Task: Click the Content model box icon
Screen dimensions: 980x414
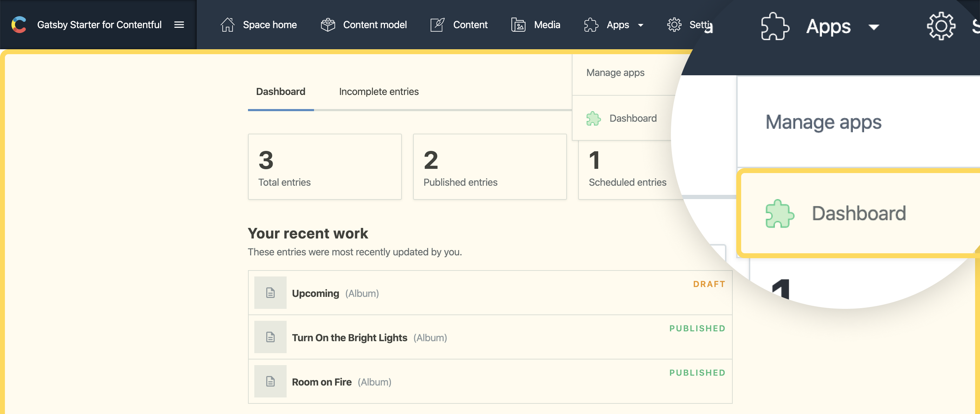Action: point(328,25)
